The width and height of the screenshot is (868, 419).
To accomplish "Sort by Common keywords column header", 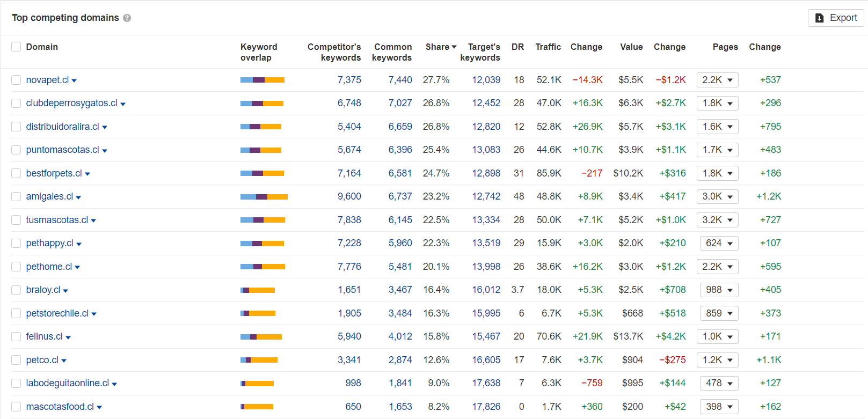I will point(392,52).
